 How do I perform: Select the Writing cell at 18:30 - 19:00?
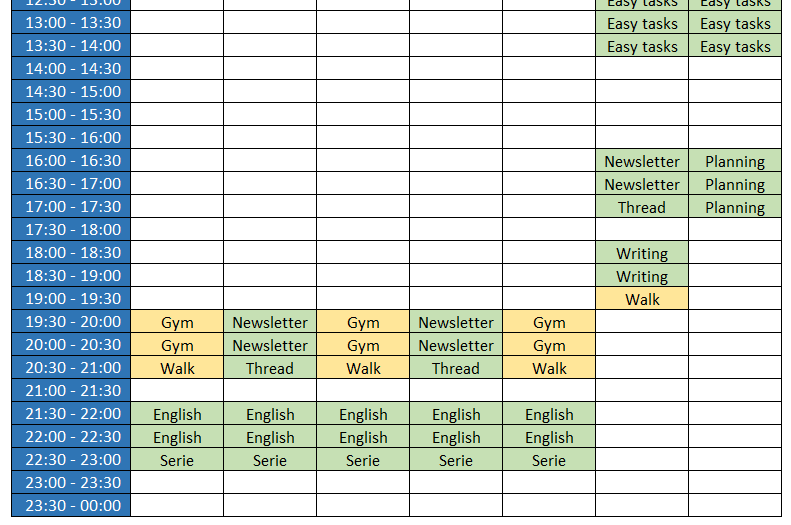[x=642, y=276]
